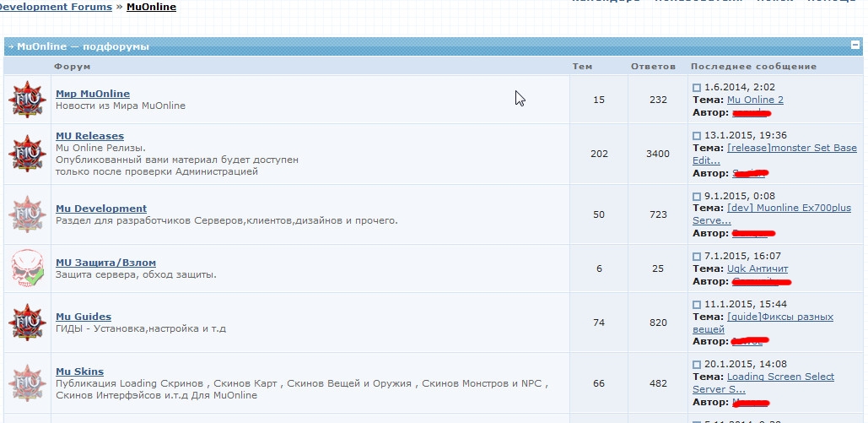Screen dimensions: 868x423
Task: Click the Тем column header
Action: [x=582, y=67]
